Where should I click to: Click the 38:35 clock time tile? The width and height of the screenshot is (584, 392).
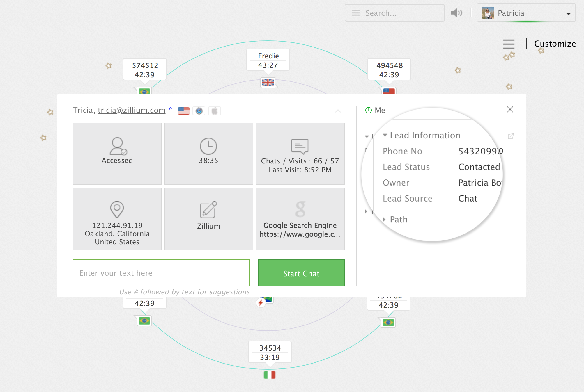[x=208, y=154]
